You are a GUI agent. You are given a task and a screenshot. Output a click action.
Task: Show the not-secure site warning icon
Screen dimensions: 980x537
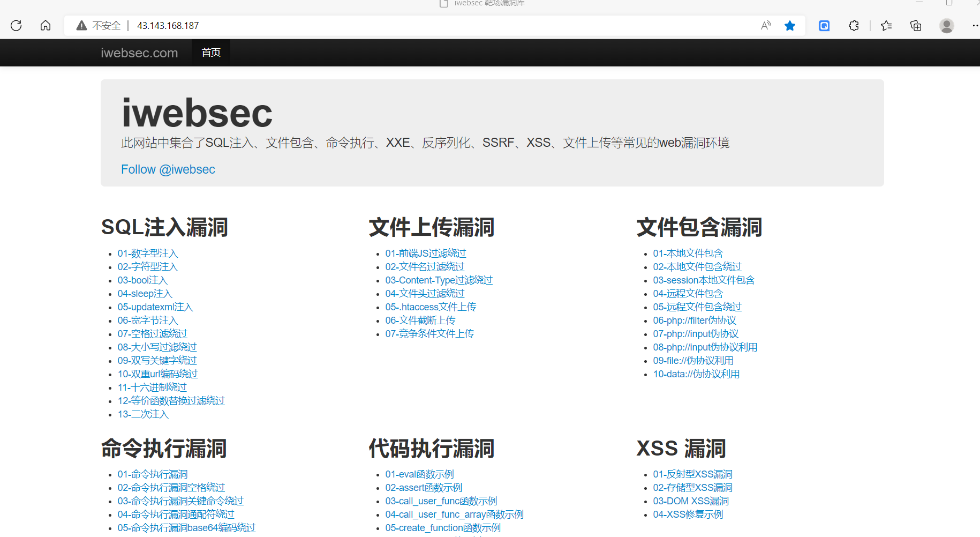[81, 25]
